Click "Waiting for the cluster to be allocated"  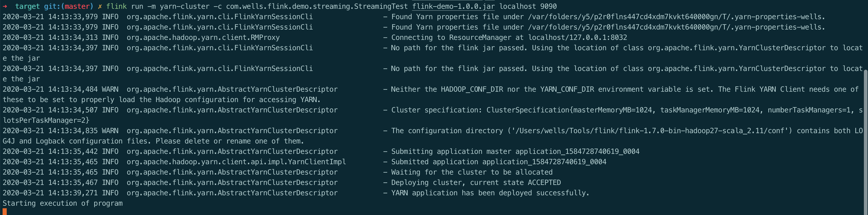point(472,172)
